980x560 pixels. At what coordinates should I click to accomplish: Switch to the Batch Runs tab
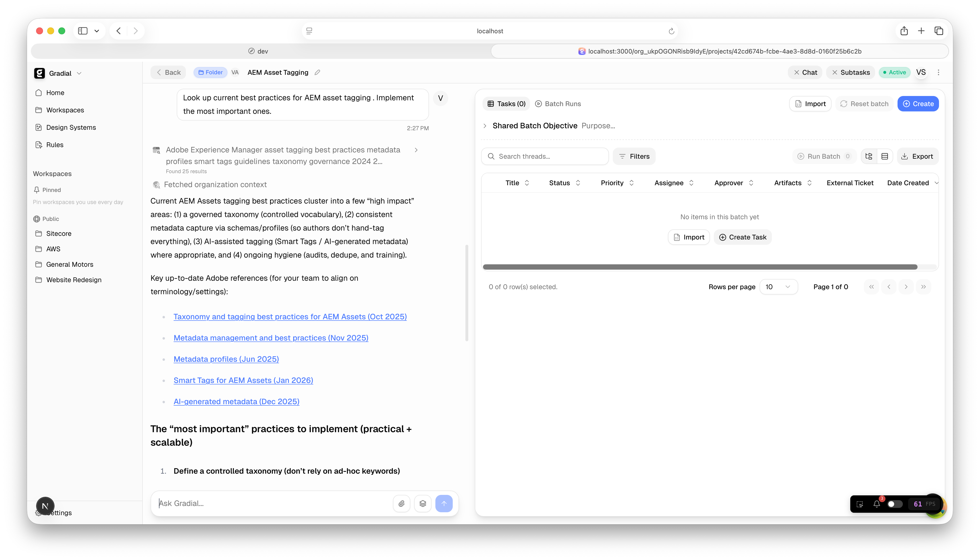(x=558, y=103)
